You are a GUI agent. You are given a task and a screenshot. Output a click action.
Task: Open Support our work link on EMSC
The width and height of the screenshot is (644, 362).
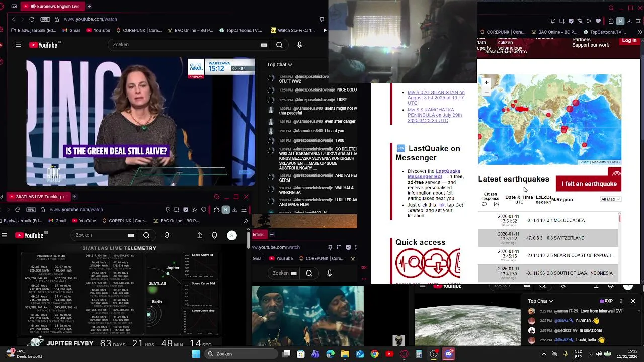pos(590,45)
